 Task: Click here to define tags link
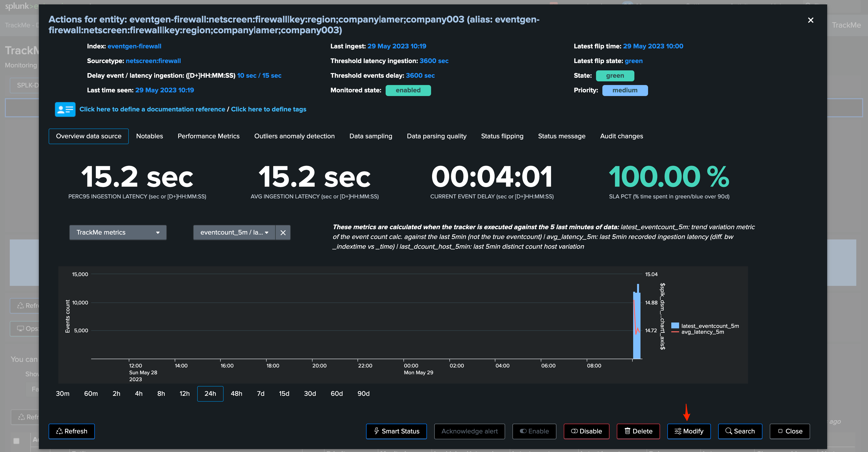268,109
